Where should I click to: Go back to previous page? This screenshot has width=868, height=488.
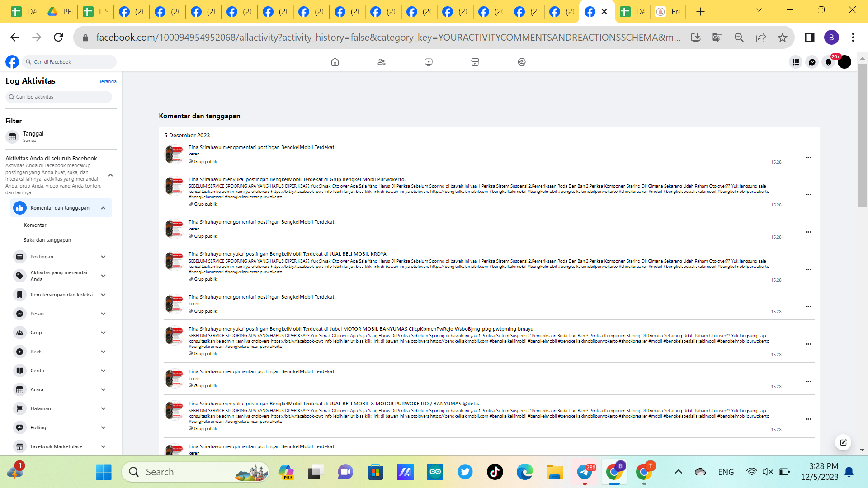tap(15, 37)
